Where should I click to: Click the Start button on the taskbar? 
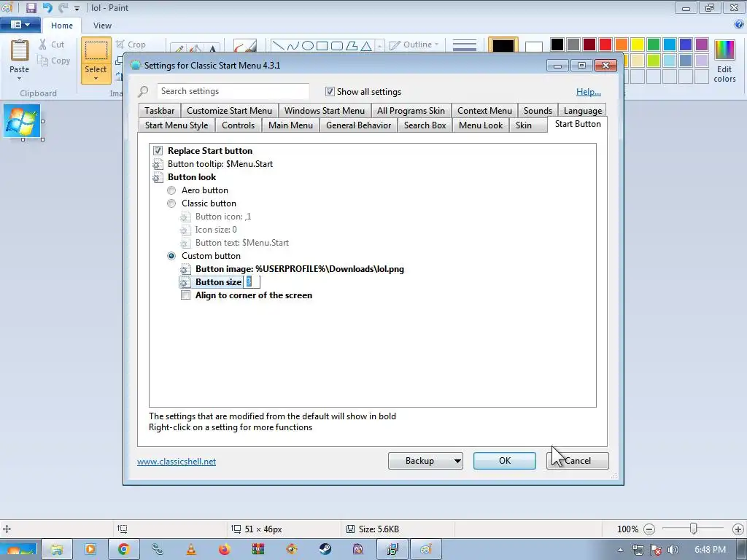click(x=19, y=550)
